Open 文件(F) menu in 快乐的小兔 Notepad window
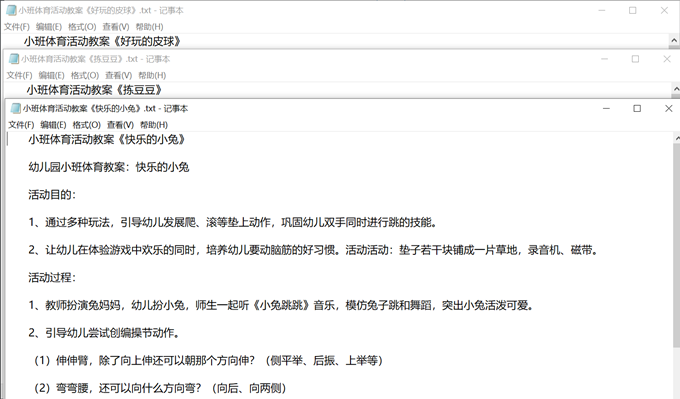 tap(21, 125)
